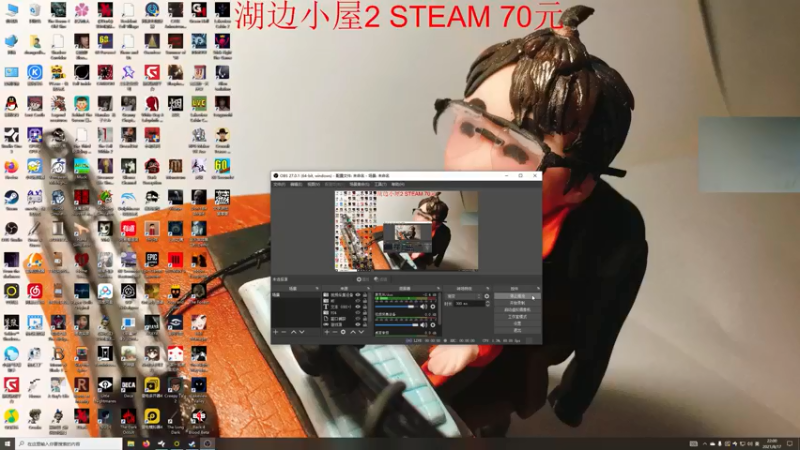The image size is (800, 450).
Task: Select Dolphin emulator desktop icon
Action: (x=129, y=200)
